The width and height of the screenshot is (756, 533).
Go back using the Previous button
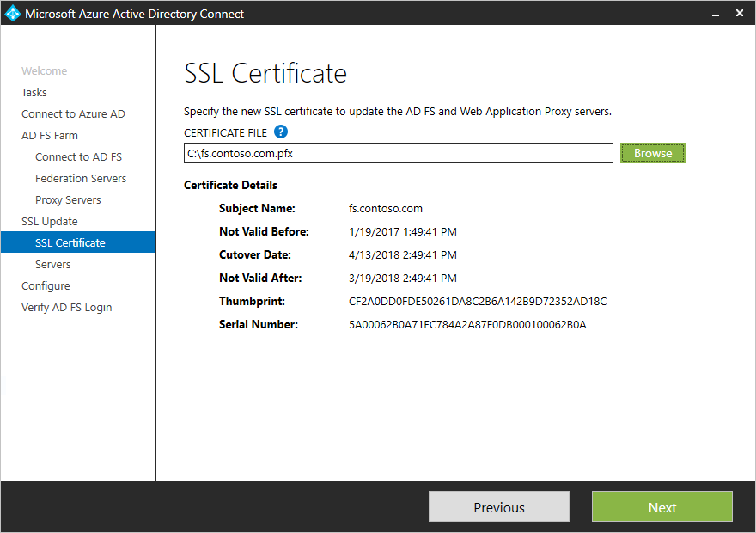click(498, 506)
